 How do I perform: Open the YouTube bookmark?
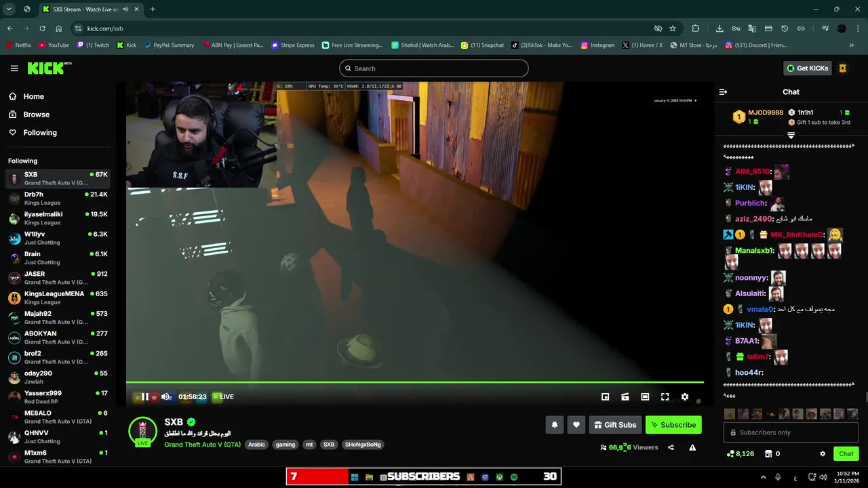click(x=54, y=45)
